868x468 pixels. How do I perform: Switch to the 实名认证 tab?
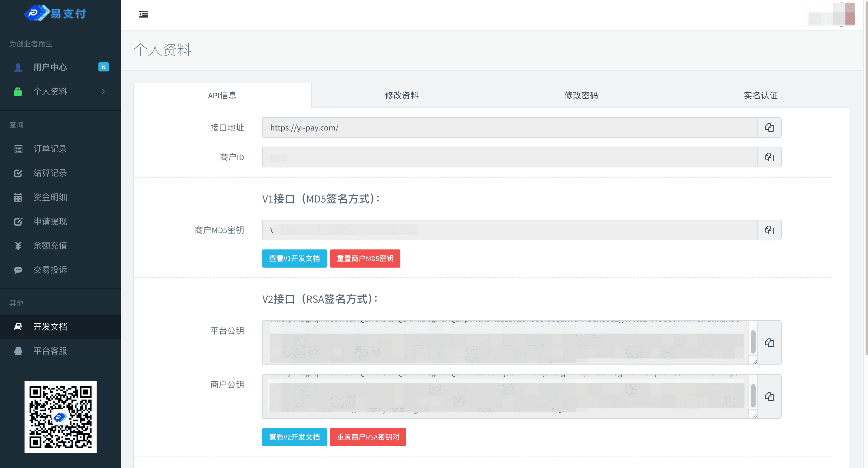click(x=760, y=95)
